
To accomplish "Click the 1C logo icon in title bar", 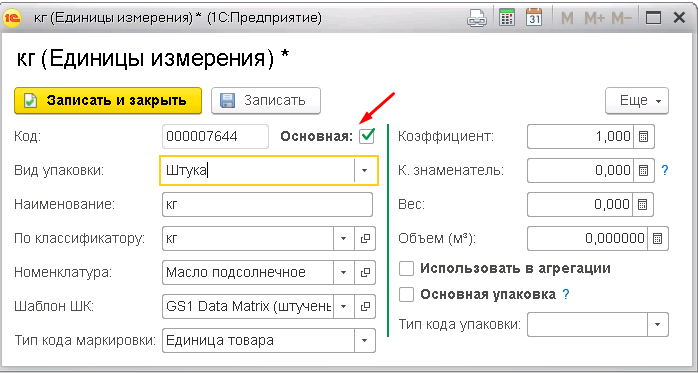I will point(13,18).
